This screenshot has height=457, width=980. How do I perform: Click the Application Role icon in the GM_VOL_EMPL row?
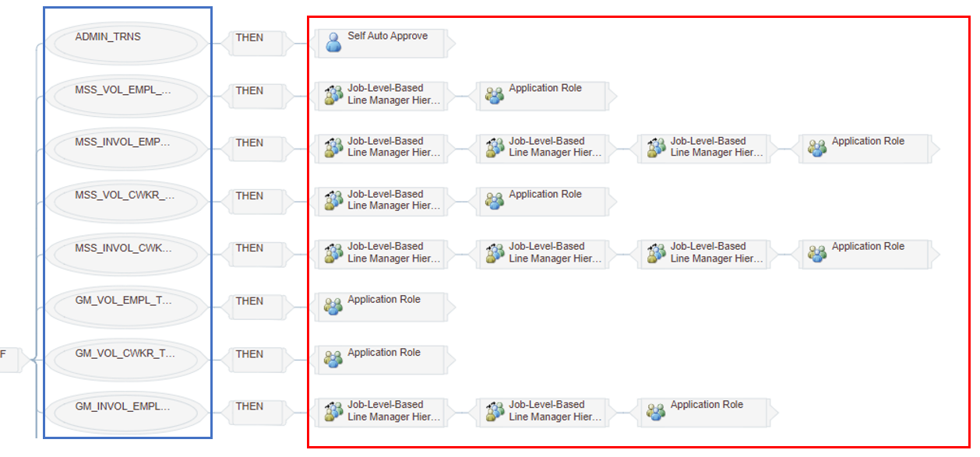click(333, 306)
